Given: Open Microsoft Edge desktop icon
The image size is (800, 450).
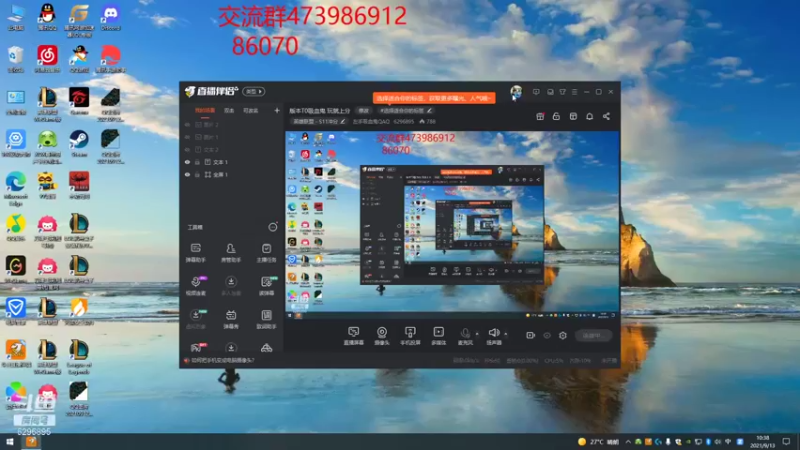Looking at the screenshot, I should pos(16,189).
